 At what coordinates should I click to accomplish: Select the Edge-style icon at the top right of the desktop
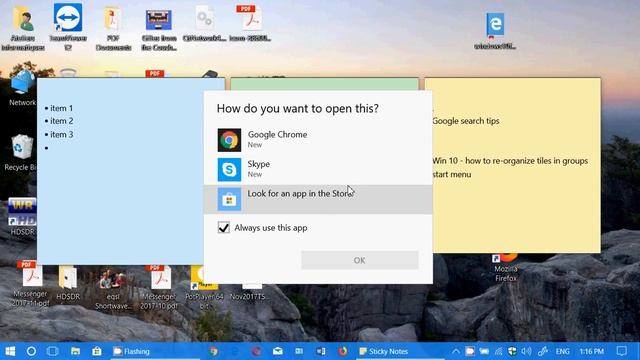point(495,31)
